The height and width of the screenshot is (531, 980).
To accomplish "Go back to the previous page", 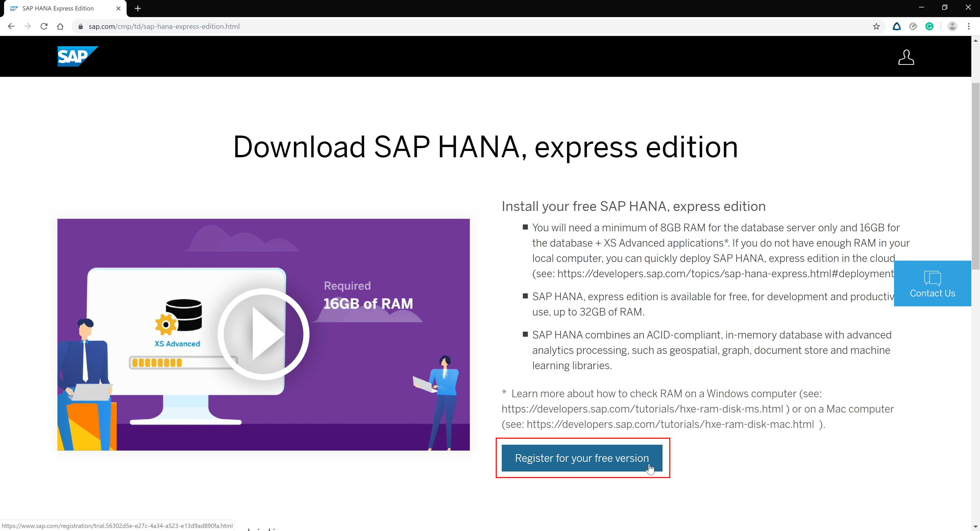I will [11, 26].
